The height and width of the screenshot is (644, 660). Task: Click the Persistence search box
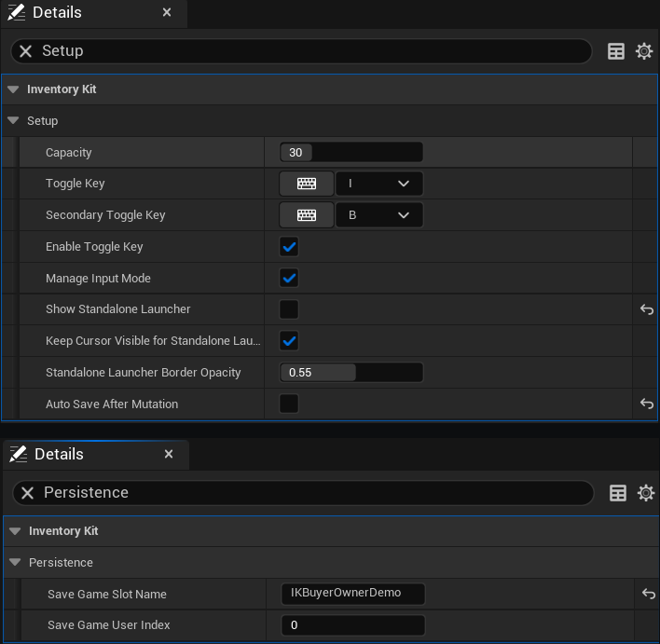[x=303, y=493]
